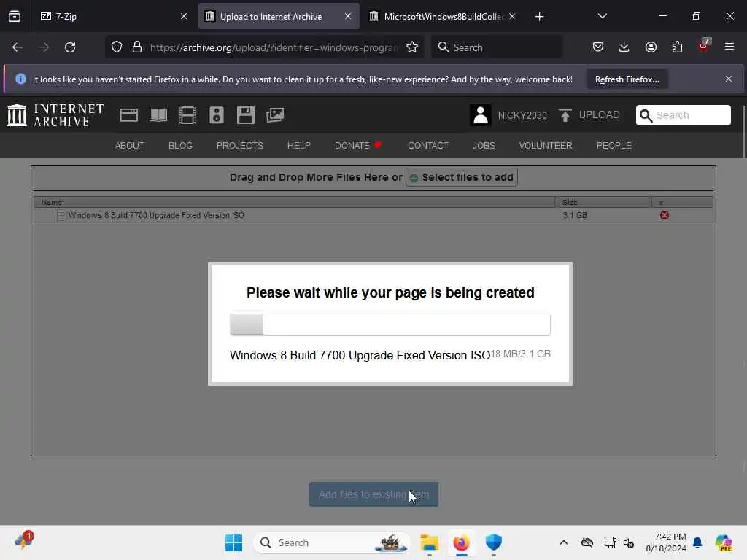
Task: Click the Windows taskbar Search box
Action: click(x=332, y=542)
